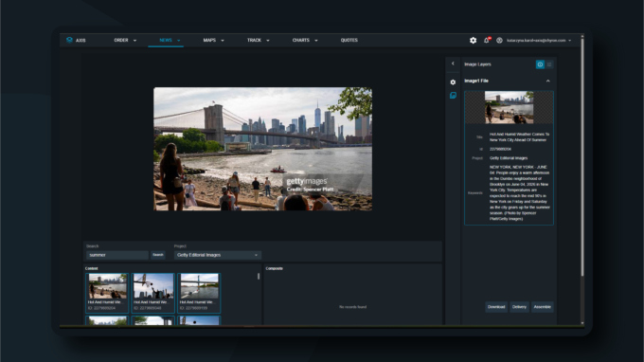Switch Image Layers to list view
The width and height of the screenshot is (644, 362).
(549, 64)
